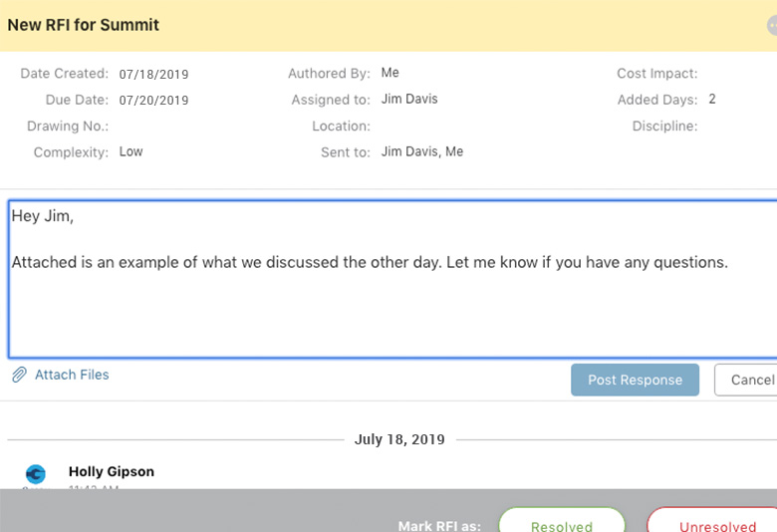Image resolution: width=777 pixels, height=532 pixels.
Task: Click the paperclip attachment icon
Action: [19, 376]
